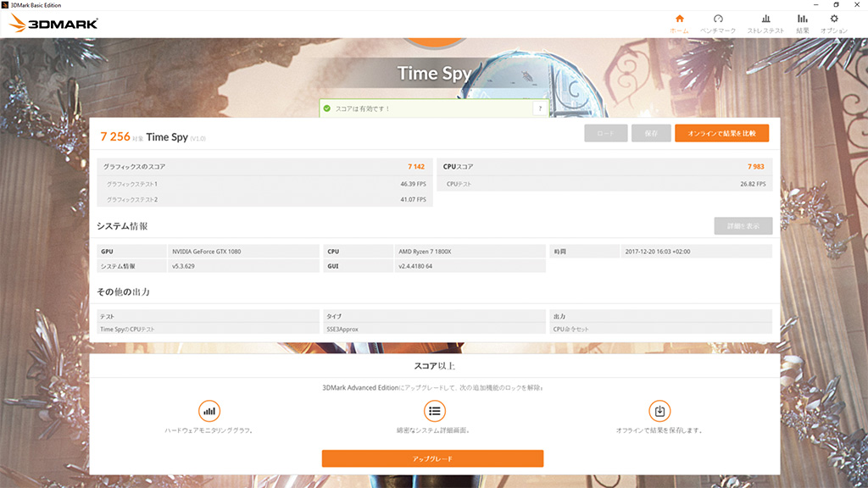Minimize the 3DMark window
Viewport: 868px width, 488px height.
pos(815,5)
